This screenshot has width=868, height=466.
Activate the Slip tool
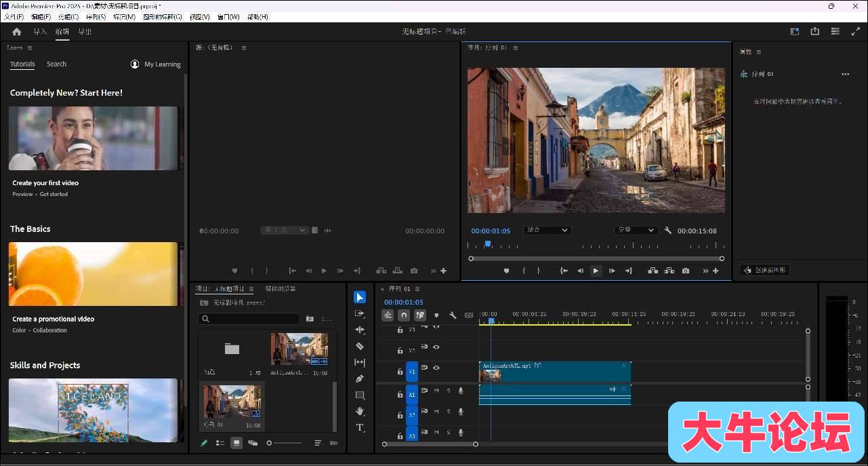pyautogui.click(x=360, y=362)
